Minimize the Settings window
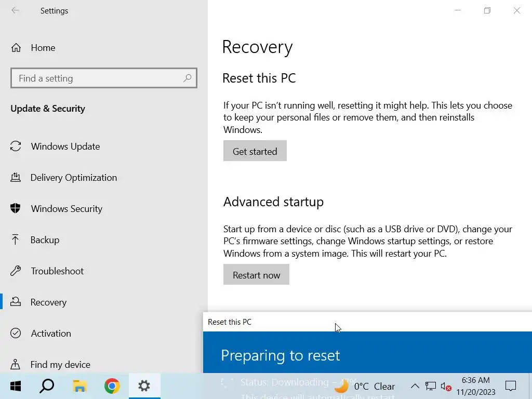This screenshot has height=399, width=532. pos(458,10)
